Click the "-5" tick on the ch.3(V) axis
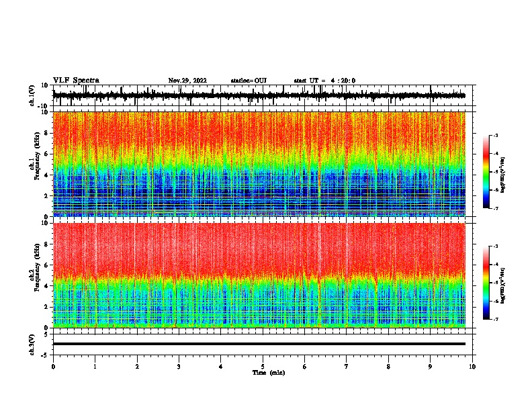Screen dimensions: 532x411 point(45,355)
